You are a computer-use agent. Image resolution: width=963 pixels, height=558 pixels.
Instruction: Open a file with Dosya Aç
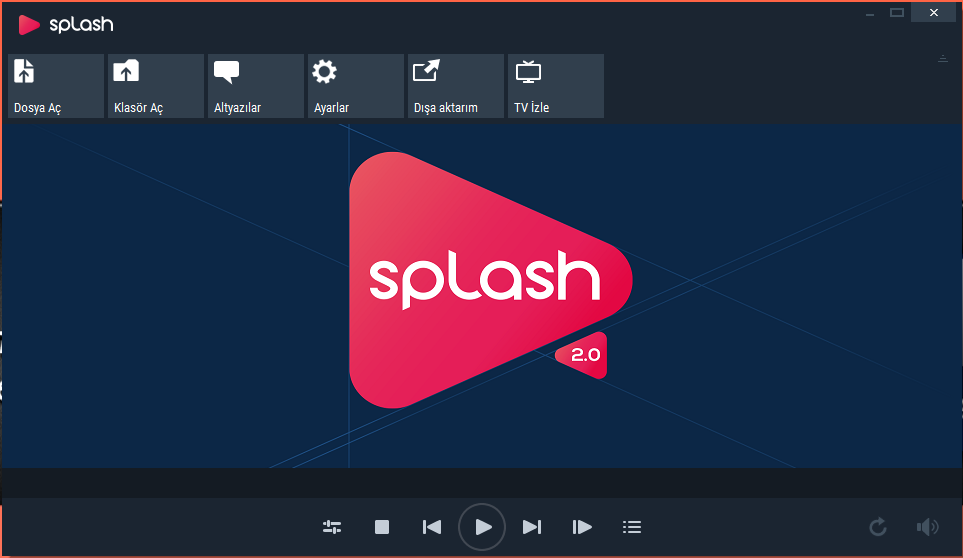[x=56, y=86]
